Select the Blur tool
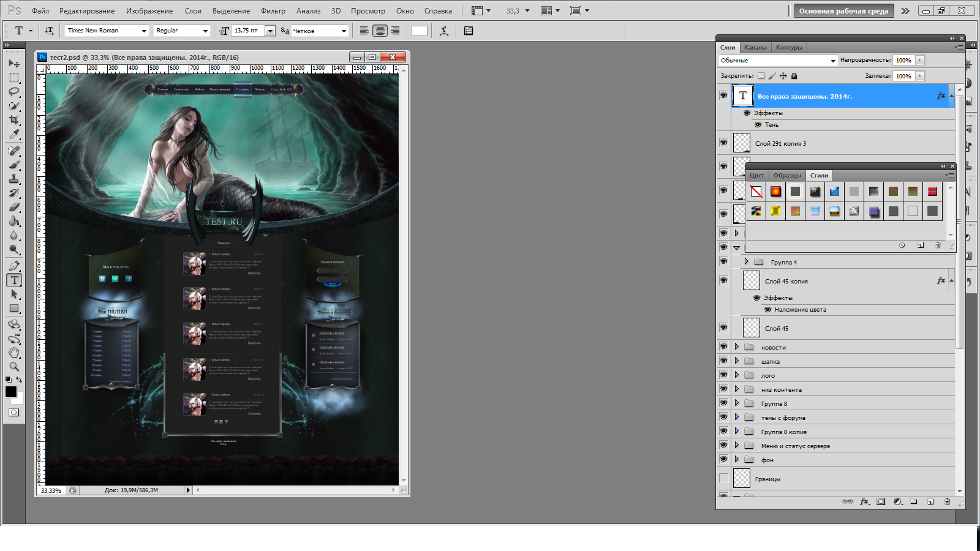 tap(14, 235)
